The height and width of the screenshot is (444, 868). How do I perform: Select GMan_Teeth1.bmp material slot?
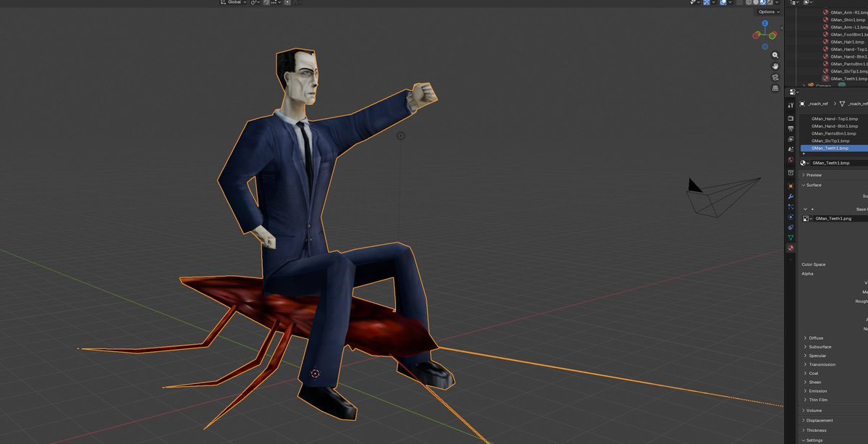(x=834, y=148)
